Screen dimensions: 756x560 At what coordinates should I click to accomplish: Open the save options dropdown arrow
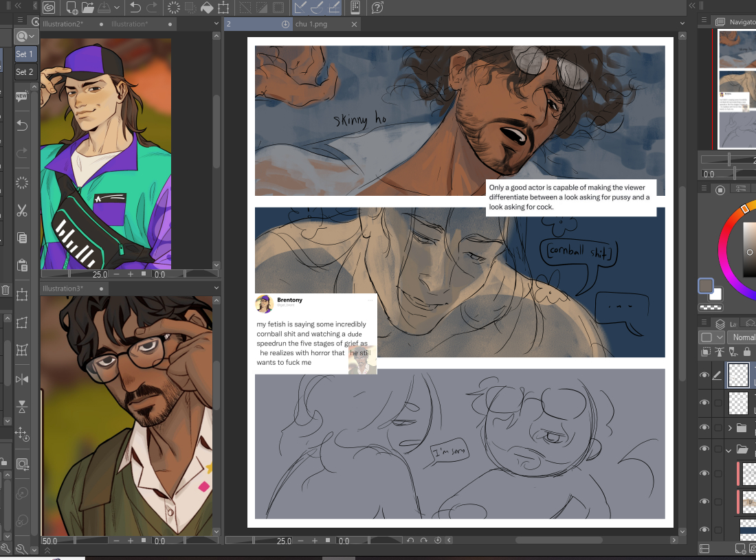(118, 8)
